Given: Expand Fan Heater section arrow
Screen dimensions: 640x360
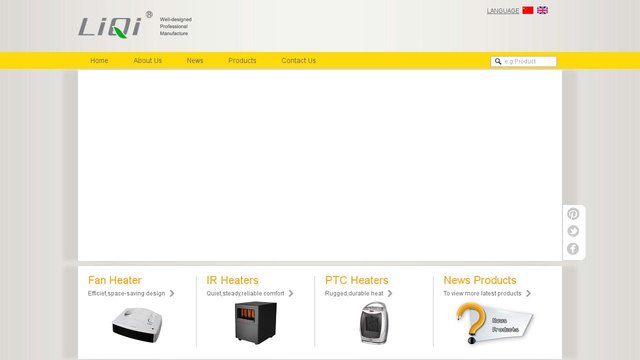Looking at the screenshot, I should [x=172, y=293].
